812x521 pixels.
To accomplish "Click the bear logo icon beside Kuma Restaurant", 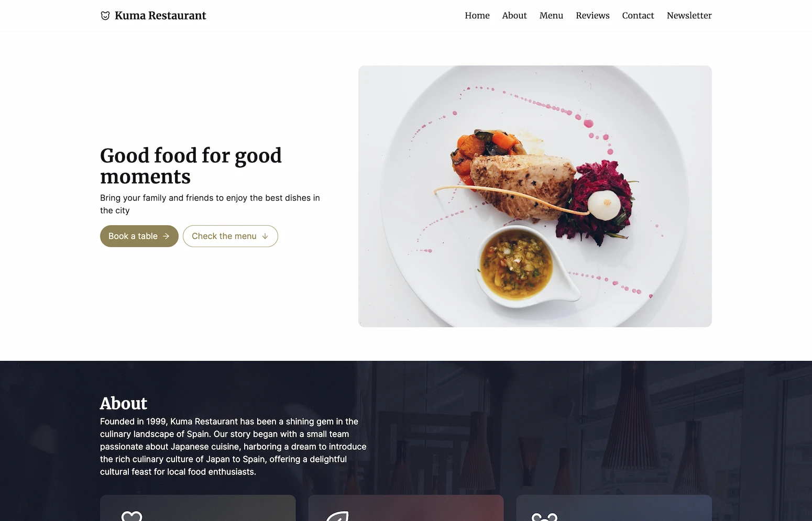I will coord(105,16).
